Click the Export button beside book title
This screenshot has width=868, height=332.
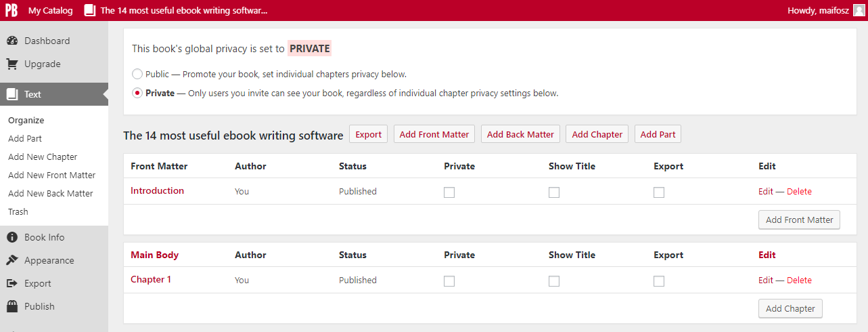pyautogui.click(x=369, y=134)
